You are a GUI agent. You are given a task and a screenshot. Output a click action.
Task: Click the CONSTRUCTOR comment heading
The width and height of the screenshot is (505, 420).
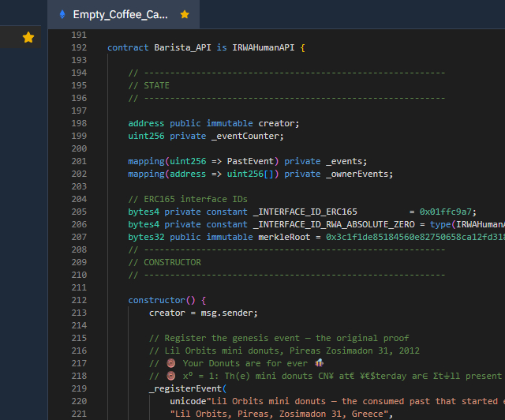click(172, 262)
